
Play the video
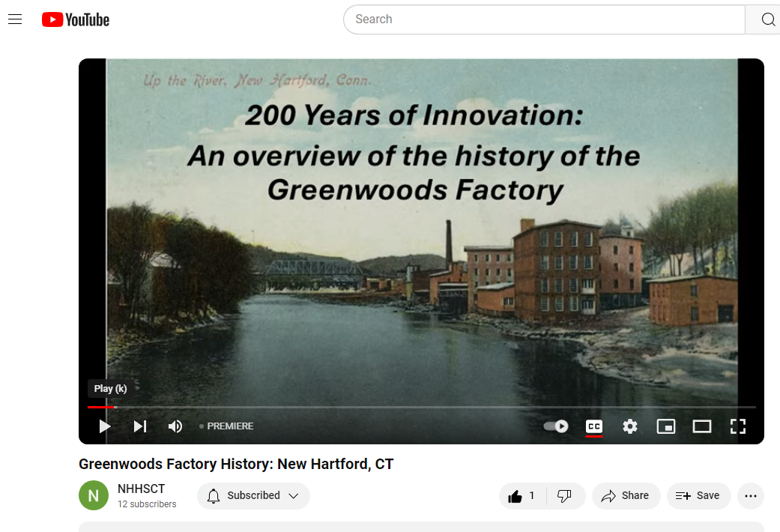[x=105, y=426]
